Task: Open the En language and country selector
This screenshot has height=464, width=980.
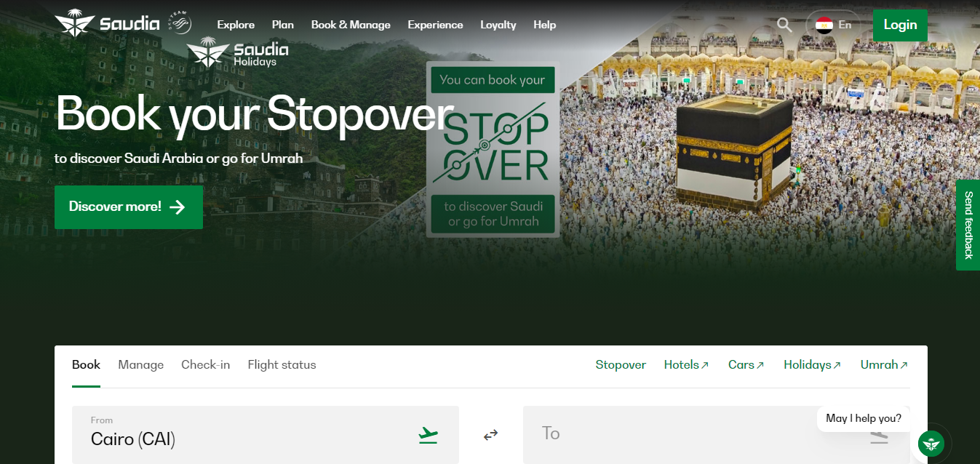Action: (x=833, y=25)
